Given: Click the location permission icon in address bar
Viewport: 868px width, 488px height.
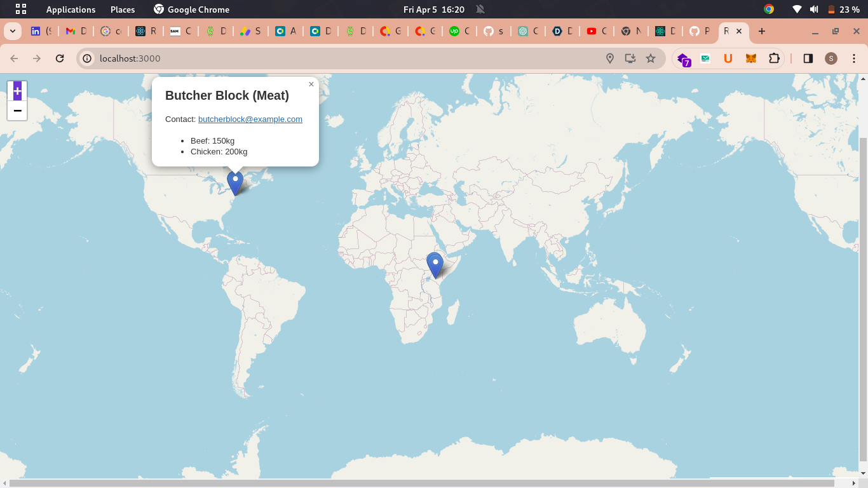Looking at the screenshot, I should point(609,58).
